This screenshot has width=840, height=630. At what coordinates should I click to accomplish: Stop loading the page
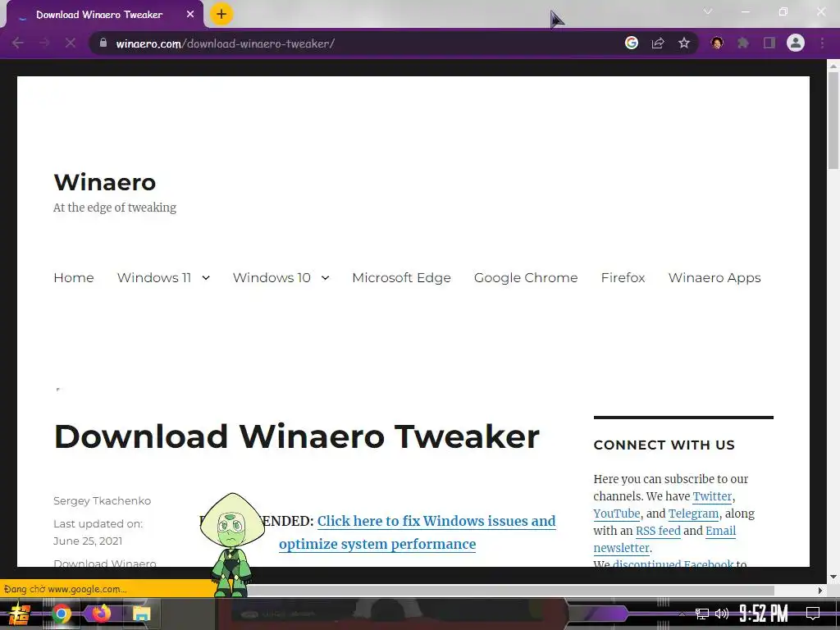pyautogui.click(x=71, y=43)
